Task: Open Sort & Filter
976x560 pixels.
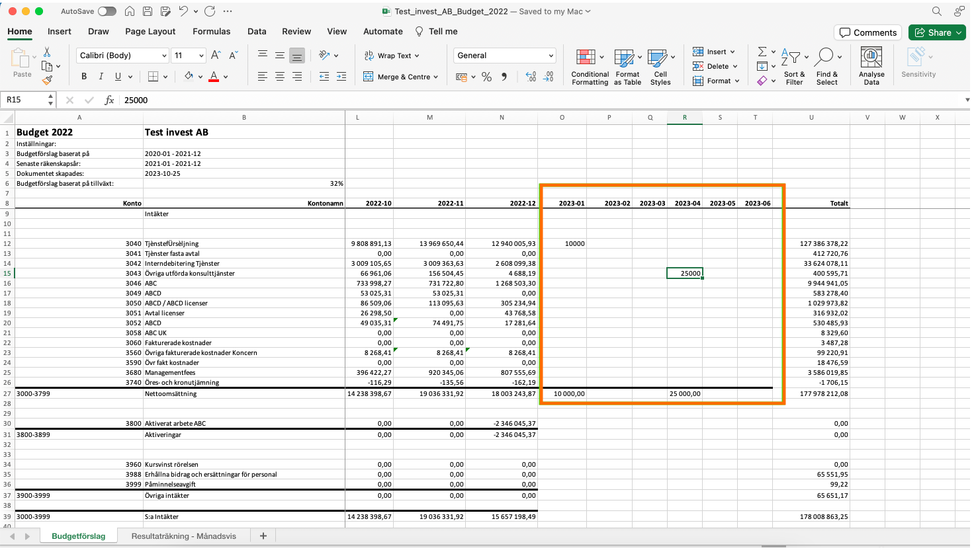Action: point(793,67)
